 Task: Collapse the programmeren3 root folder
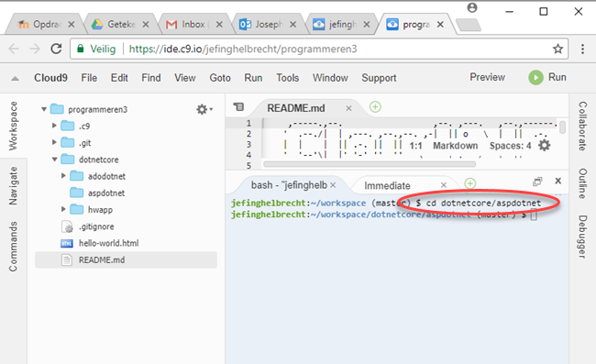click(44, 109)
